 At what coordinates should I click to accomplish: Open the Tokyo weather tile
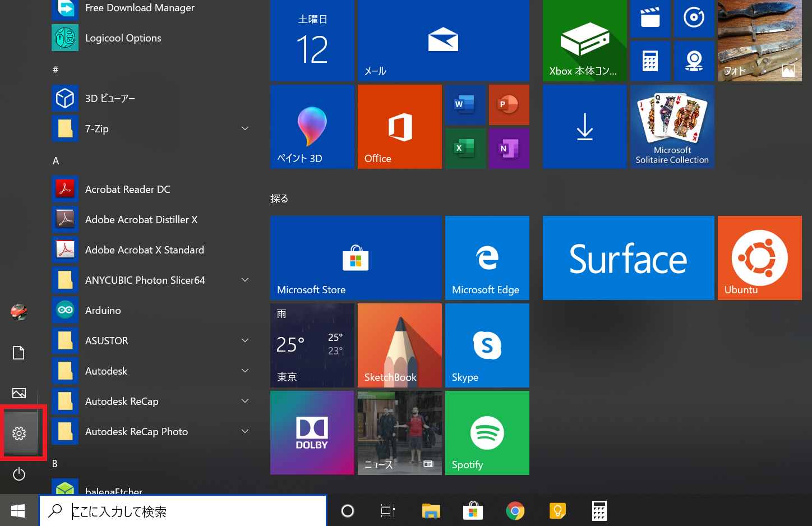[312, 345]
